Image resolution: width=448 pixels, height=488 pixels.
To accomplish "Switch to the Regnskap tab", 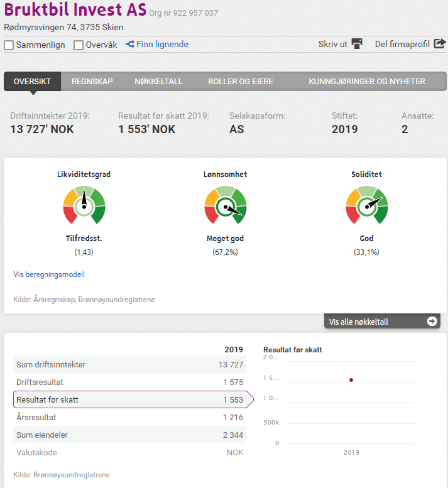I will coord(92,82).
